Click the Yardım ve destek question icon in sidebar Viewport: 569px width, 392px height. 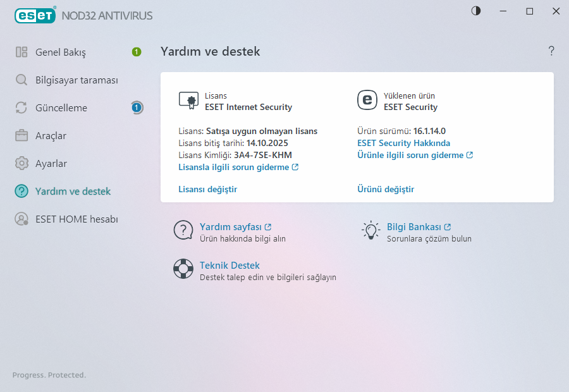tap(21, 191)
